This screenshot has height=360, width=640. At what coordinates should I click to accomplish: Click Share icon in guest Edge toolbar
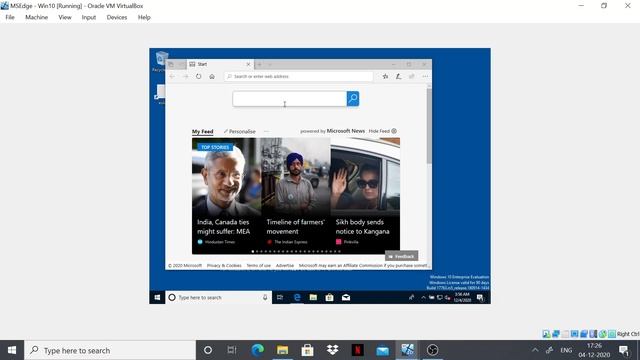click(x=411, y=76)
